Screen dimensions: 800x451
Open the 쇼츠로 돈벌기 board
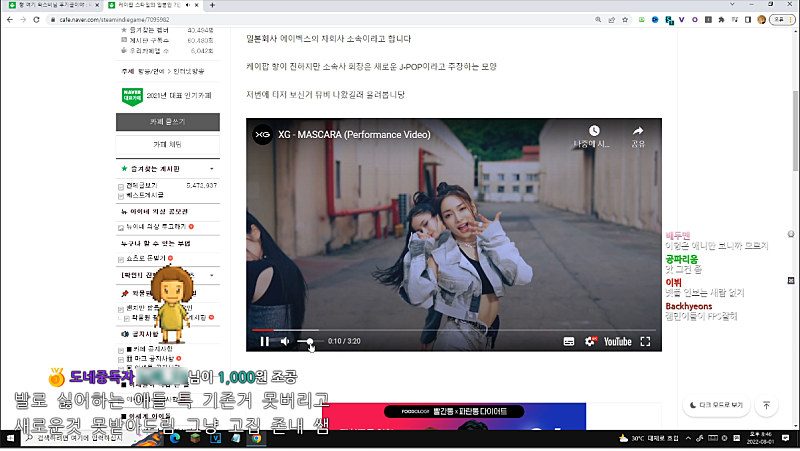point(145,258)
